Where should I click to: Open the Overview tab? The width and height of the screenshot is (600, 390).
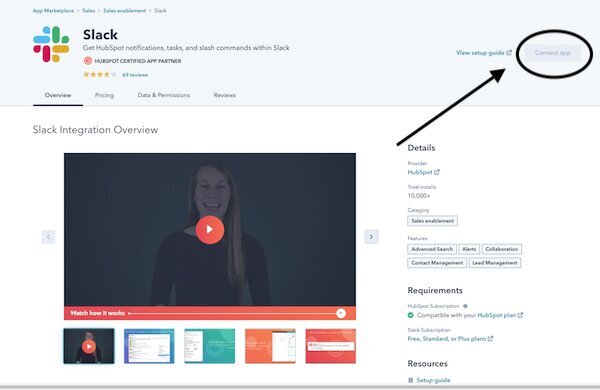coord(58,95)
